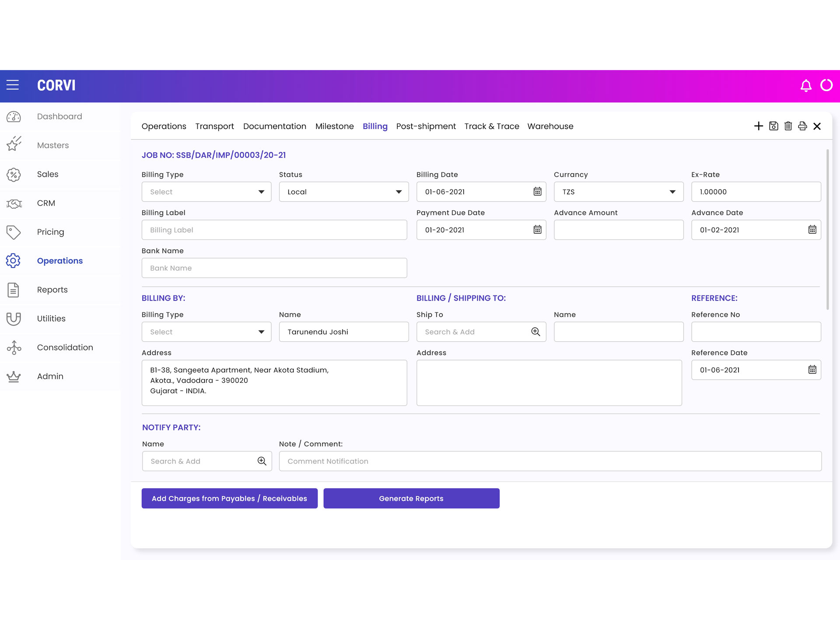The image size is (840, 630).
Task: Switch to the Operations tab
Action: [x=164, y=126]
